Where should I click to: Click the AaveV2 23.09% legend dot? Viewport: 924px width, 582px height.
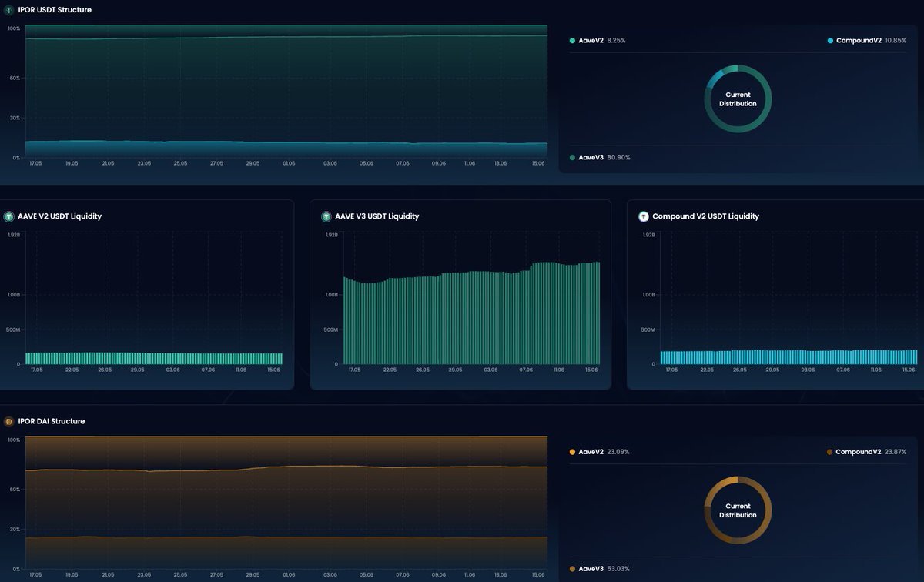click(572, 452)
